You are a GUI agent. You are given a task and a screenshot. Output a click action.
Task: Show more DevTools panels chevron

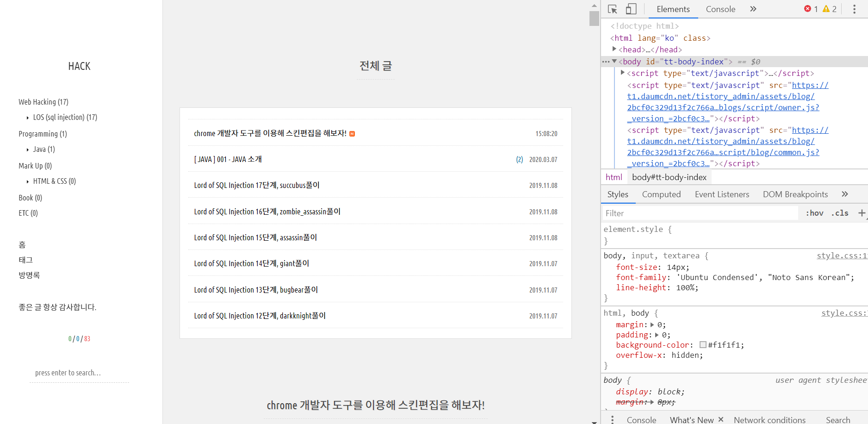click(x=753, y=9)
